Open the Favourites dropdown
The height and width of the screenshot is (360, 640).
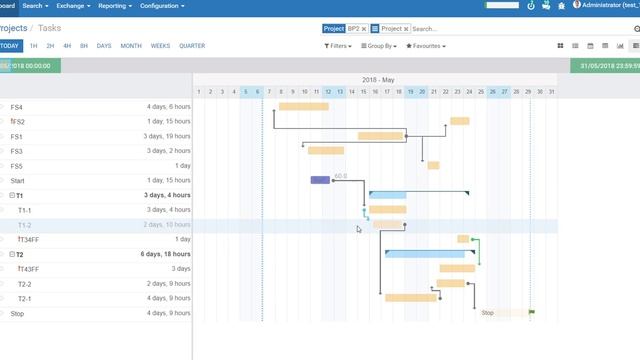point(426,46)
